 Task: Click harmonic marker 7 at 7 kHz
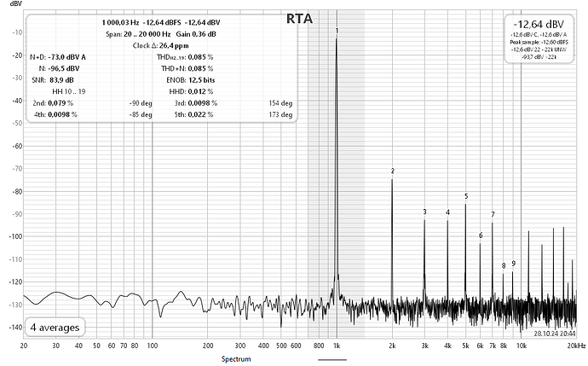click(x=493, y=215)
